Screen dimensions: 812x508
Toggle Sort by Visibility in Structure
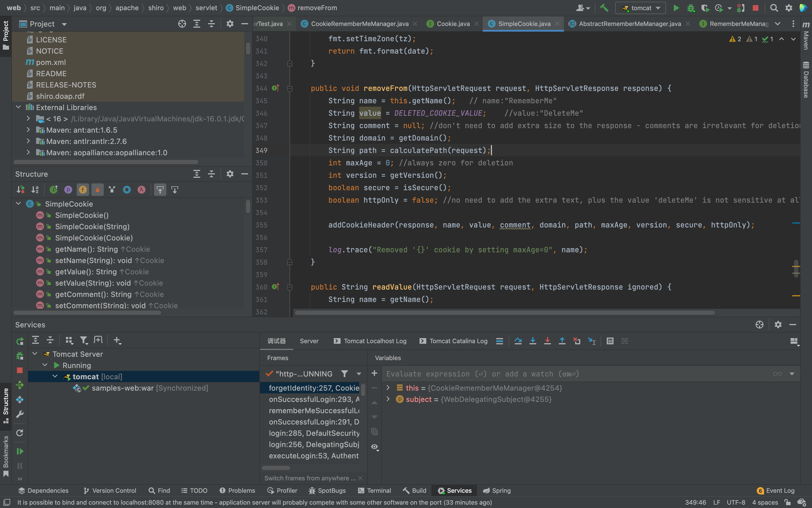[20, 190]
